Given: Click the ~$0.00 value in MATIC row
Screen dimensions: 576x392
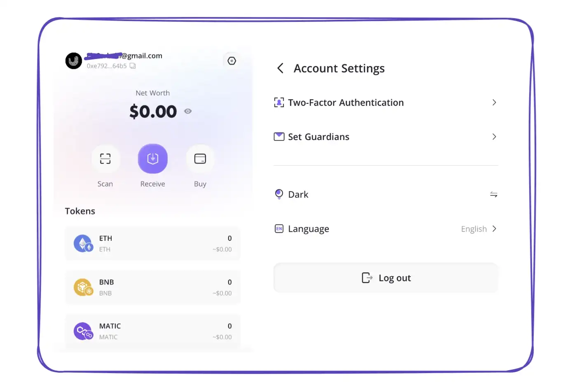Looking at the screenshot, I should pos(222,337).
